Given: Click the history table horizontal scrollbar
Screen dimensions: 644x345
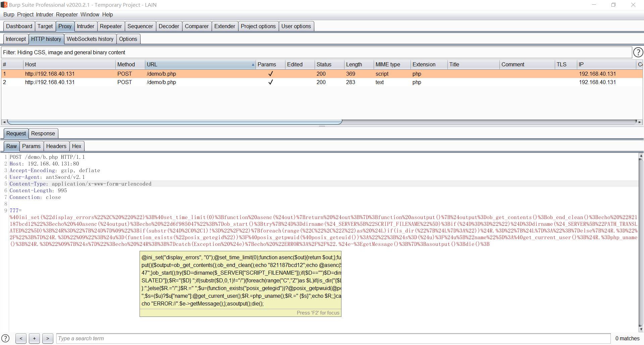Looking at the screenshot, I should coord(174,122).
